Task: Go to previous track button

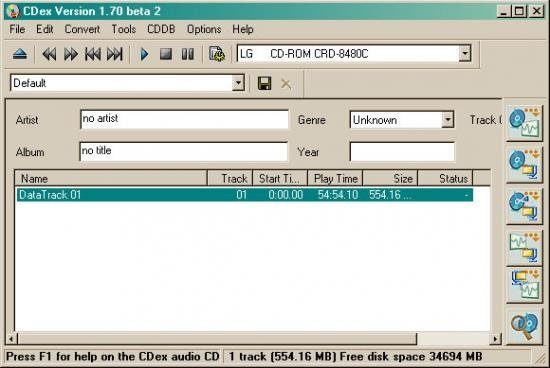Action: 93,54
